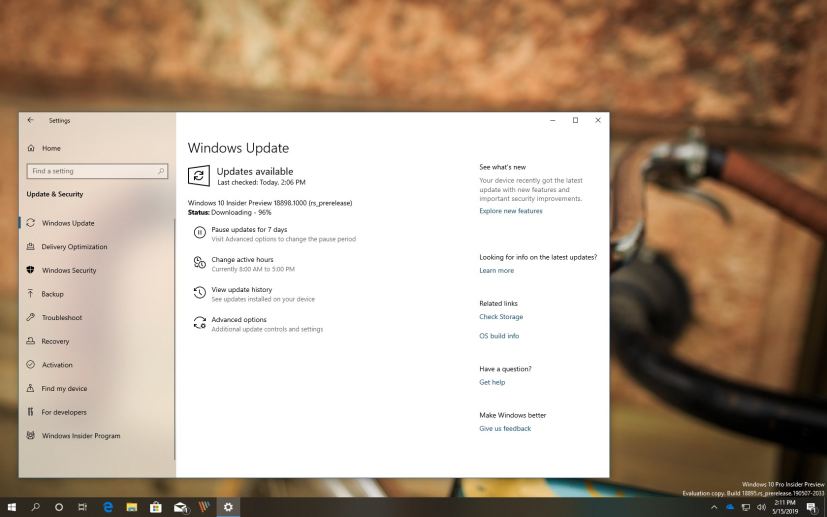Viewport: 827px width, 517px height.
Task: Click the pause circle icon
Action: [x=199, y=232]
